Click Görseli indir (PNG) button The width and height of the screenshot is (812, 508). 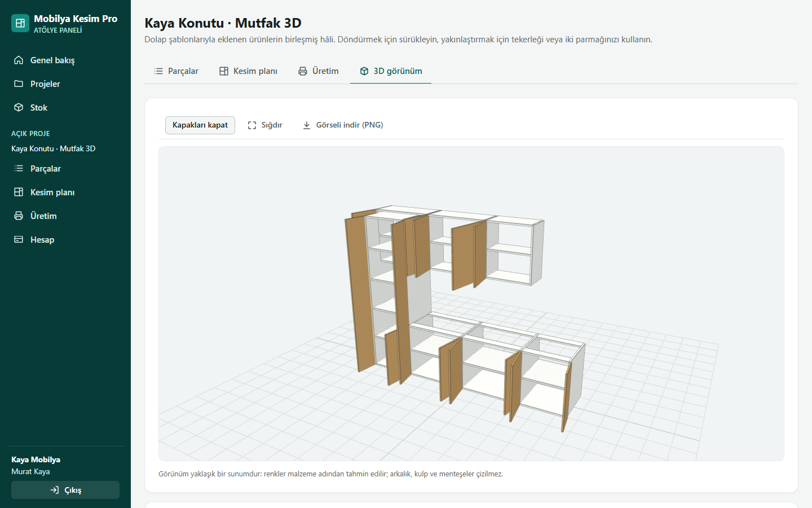tap(343, 125)
